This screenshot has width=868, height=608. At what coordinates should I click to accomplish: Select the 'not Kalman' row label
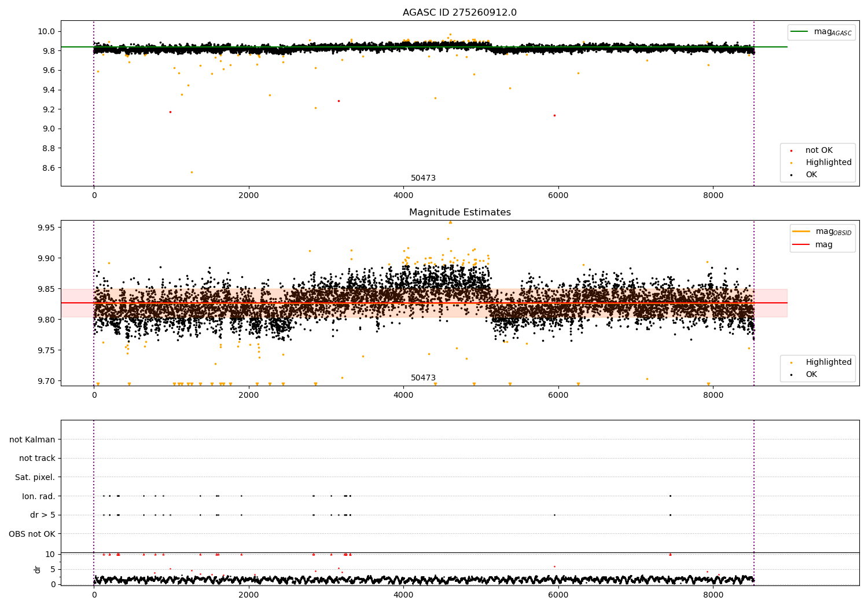pyautogui.click(x=32, y=440)
